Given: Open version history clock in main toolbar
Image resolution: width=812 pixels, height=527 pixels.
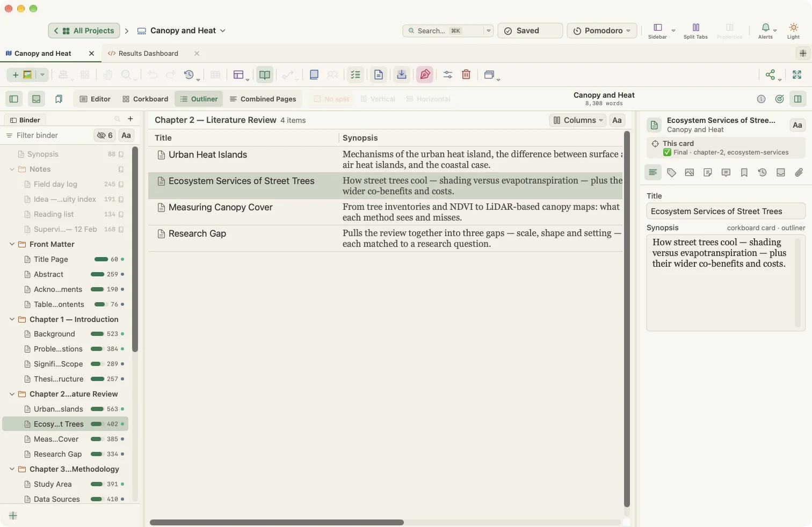Looking at the screenshot, I should tap(189, 75).
